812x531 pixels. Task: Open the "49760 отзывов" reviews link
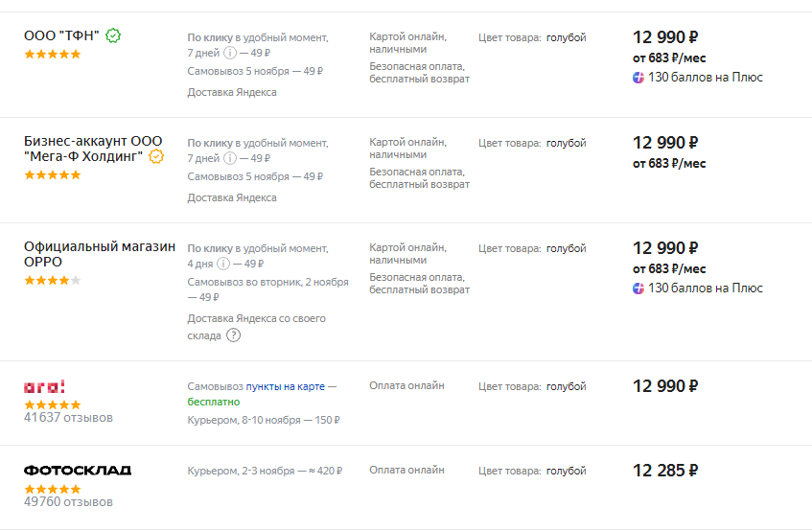[x=68, y=502]
